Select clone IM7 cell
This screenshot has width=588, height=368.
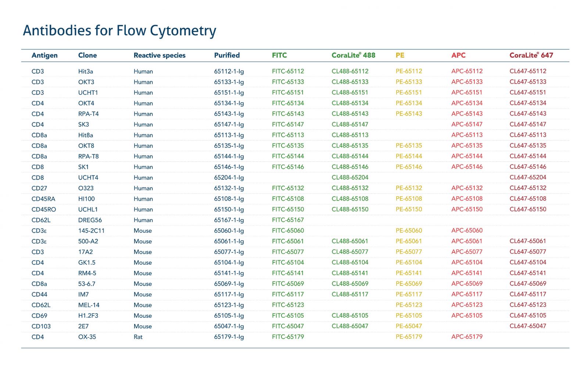click(83, 295)
